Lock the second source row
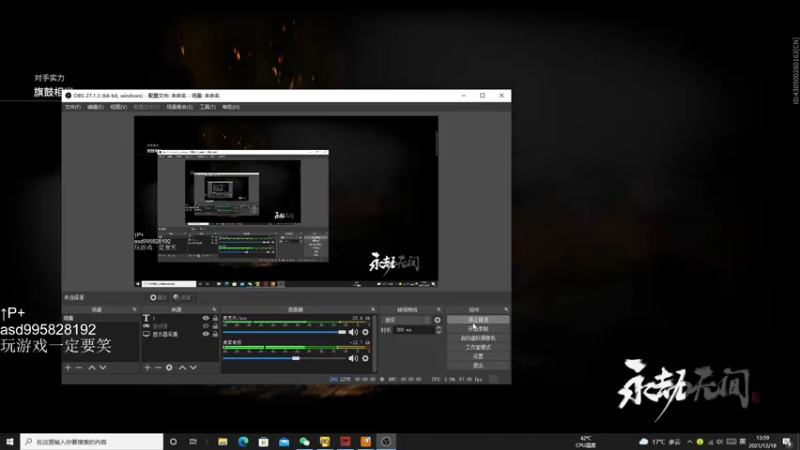This screenshot has width=800, height=450. click(215, 326)
